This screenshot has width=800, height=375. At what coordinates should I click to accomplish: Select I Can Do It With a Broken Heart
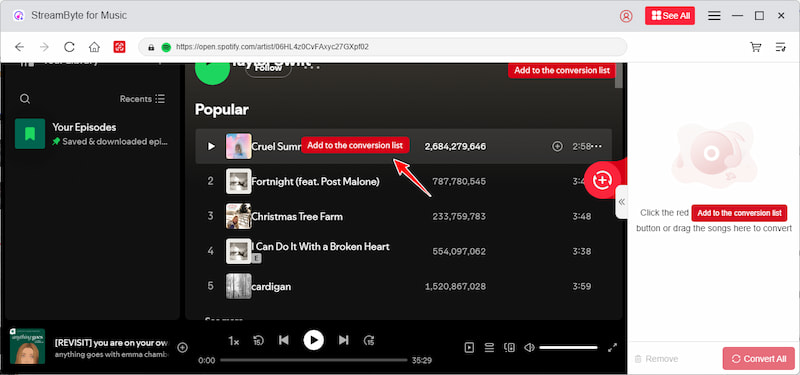click(x=320, y=246)
